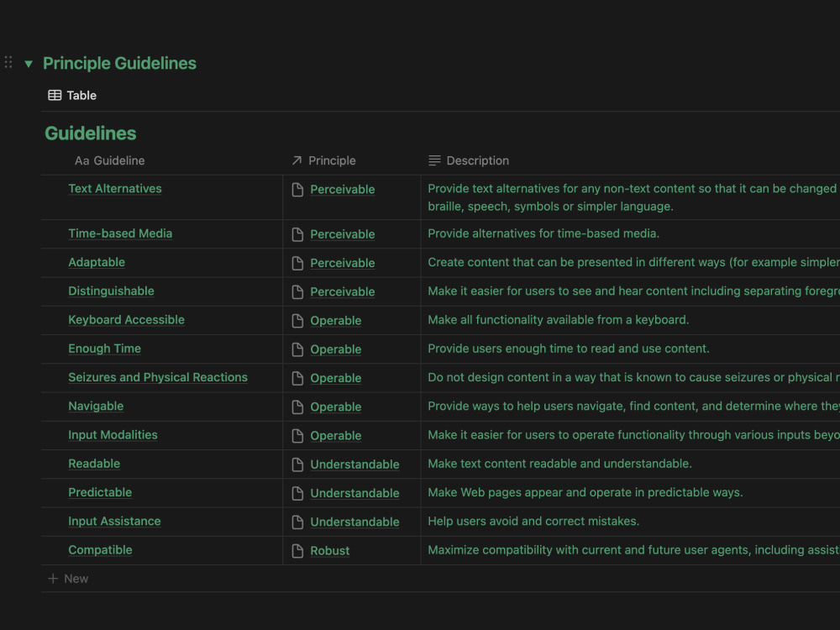Open the Input Modalities guideline
Viewport: 840px width, 630px height.
113,435
